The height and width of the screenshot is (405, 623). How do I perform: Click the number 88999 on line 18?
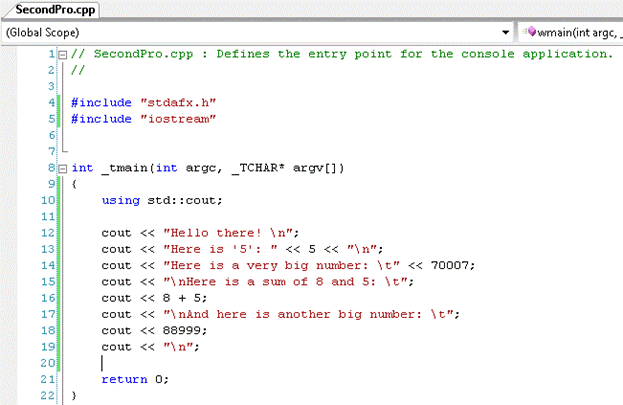(x=182, y=330)
